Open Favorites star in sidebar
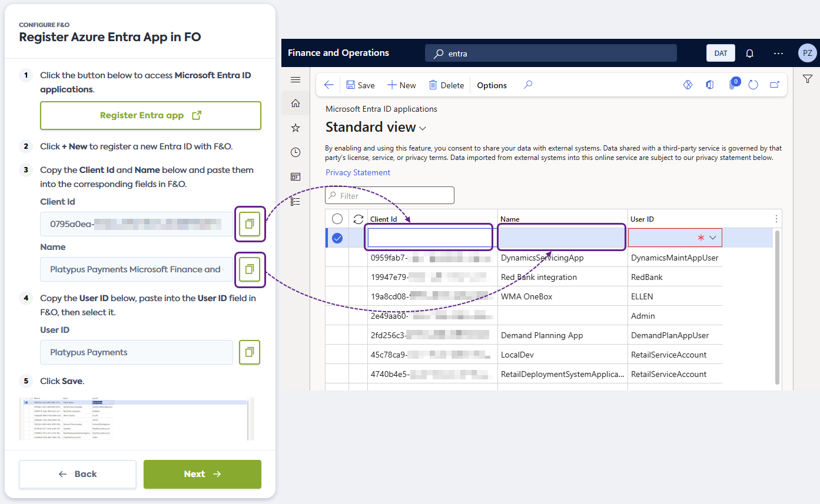Screen dimensions: 820x504 point(296,128)
